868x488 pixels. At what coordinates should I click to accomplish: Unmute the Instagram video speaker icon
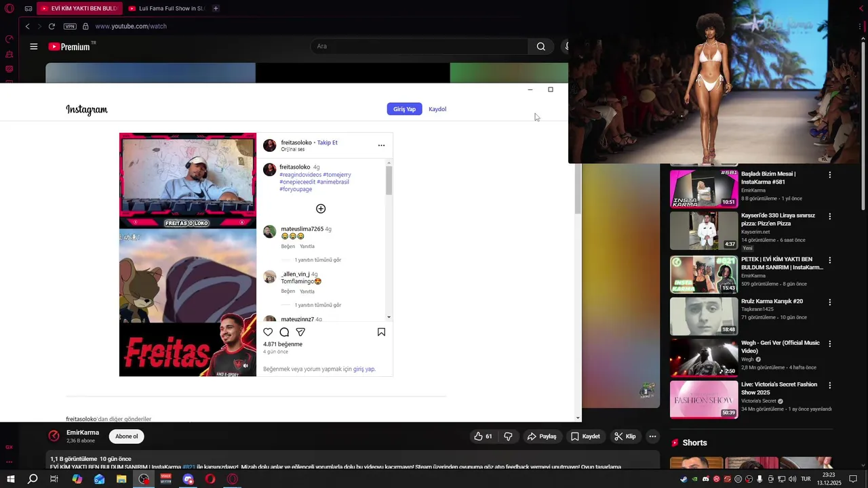245,365
